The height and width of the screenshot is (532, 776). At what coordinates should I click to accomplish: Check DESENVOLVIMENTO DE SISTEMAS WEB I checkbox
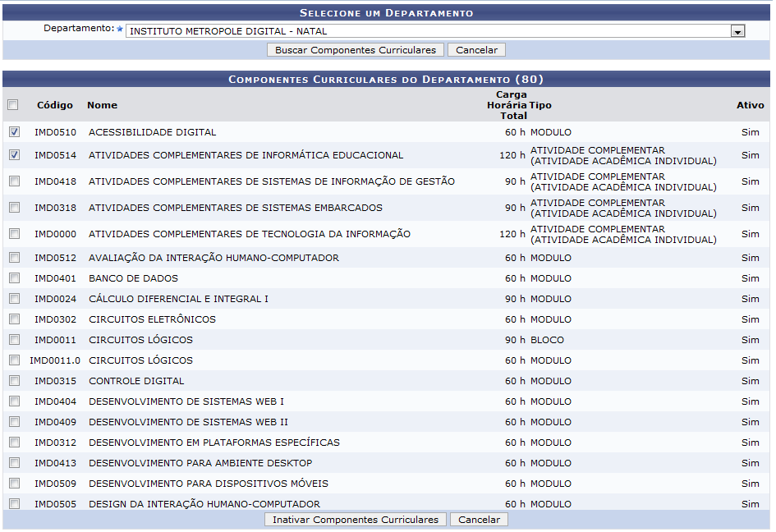point(12,401)
